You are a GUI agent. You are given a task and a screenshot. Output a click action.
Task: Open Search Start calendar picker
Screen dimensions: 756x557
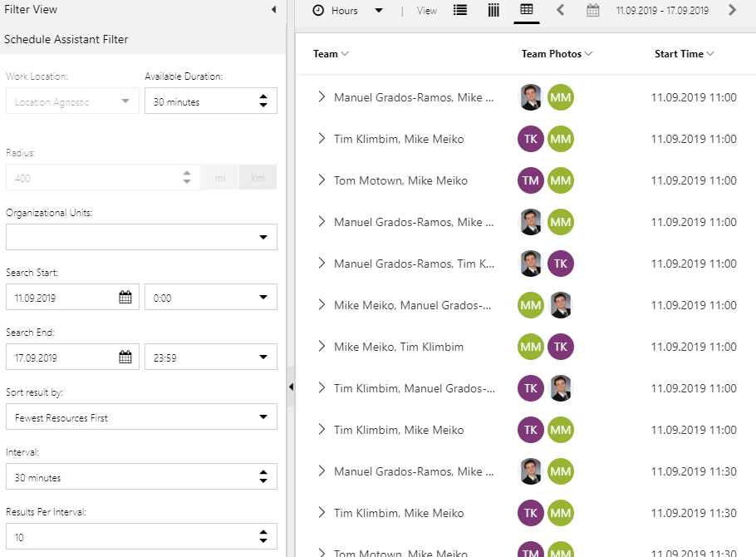tap(125, 298)
